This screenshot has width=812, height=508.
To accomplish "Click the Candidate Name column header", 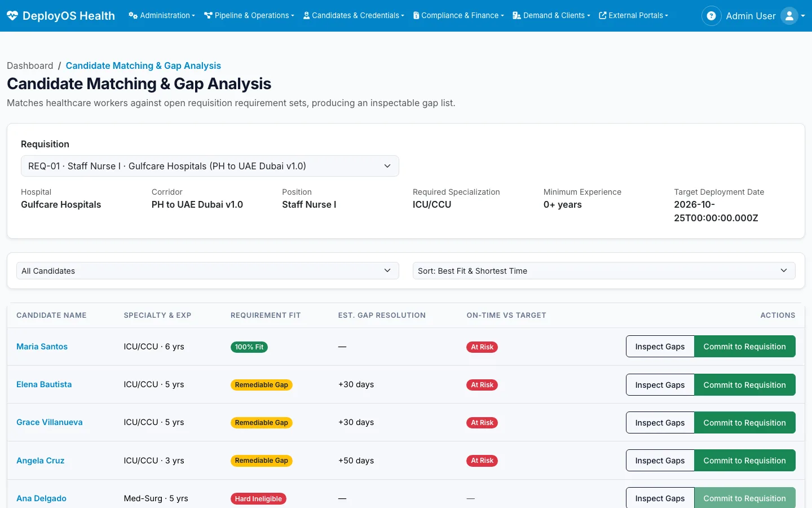I will (x=51, y=316).
